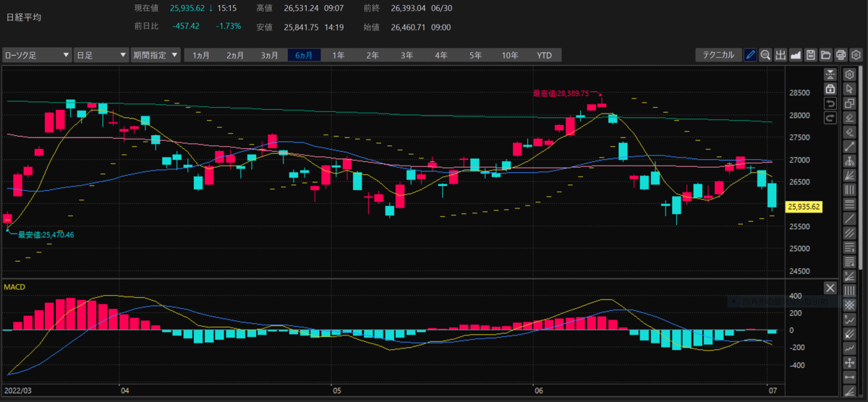Select the arrow pointer tool in sidebar

(850, 89)
